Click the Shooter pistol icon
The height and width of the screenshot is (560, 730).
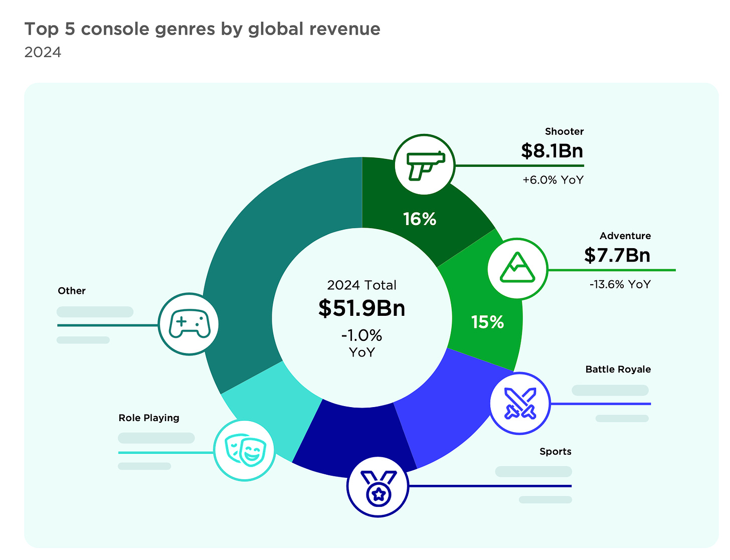click(425, 165)
